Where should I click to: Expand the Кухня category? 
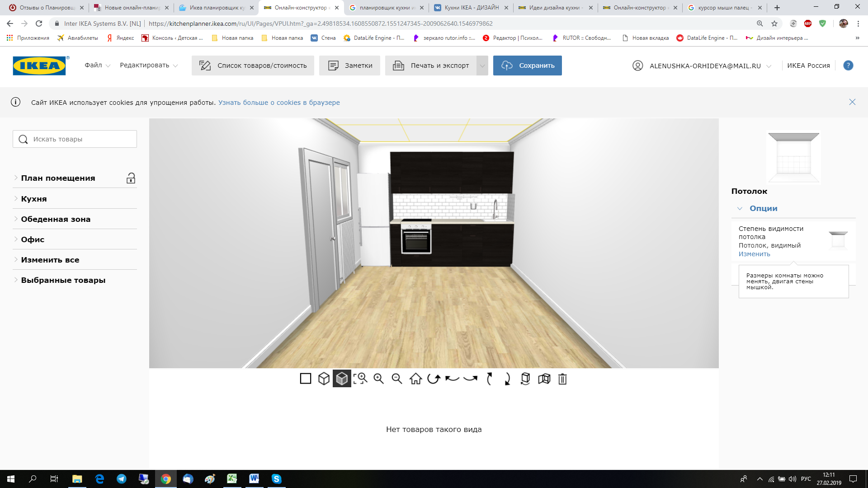[x=34, y=199]
